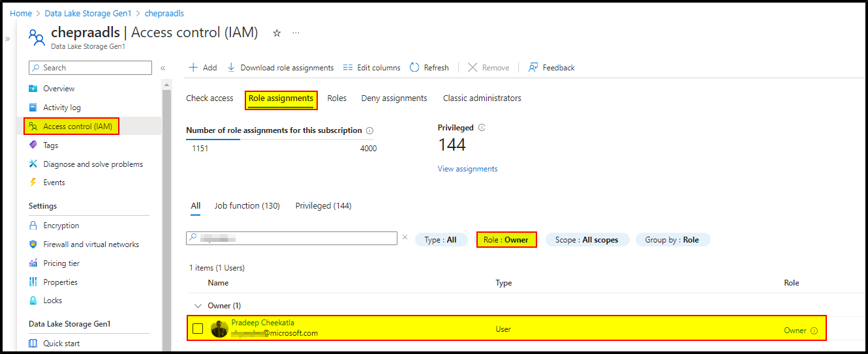Click the Remove button
Viewport: 868px width, 354px height.
coord(489,68)
